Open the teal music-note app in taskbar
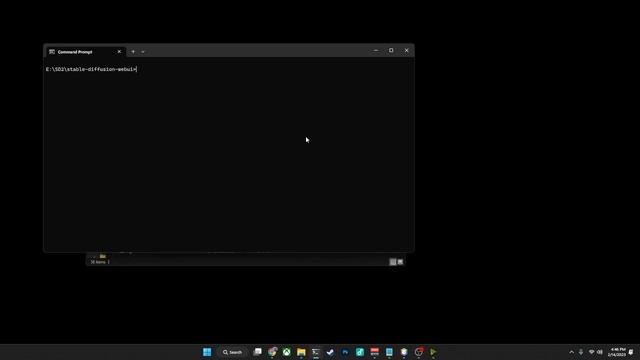Viewport: 640px width, 360px height. click(360, 352)
